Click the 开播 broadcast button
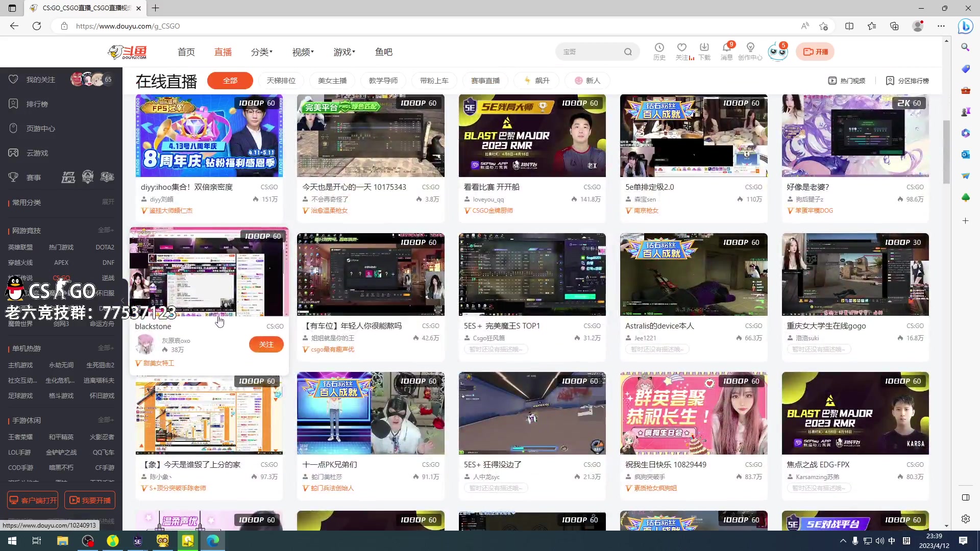This screenshot has width=980, height=551. click(815, 52)
